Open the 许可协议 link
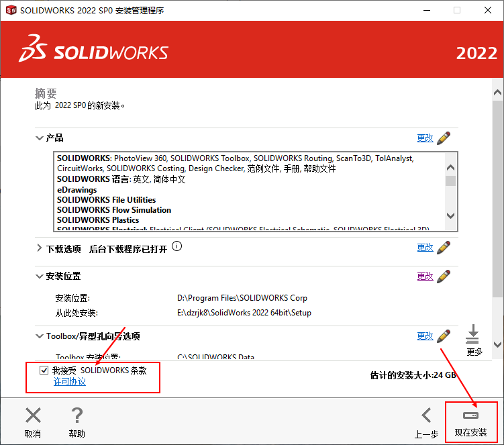Viewport: 504px width, 445px height. pos(70,382)
